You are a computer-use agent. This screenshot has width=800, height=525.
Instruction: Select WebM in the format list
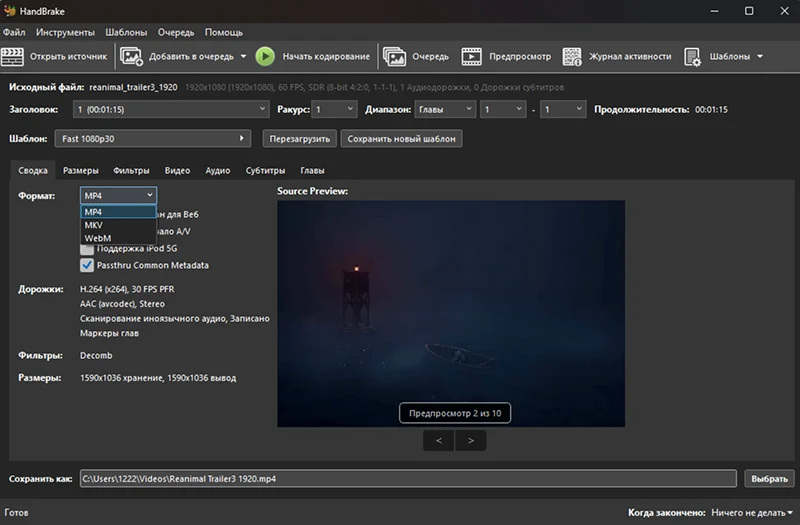click(x=118, y=238)
